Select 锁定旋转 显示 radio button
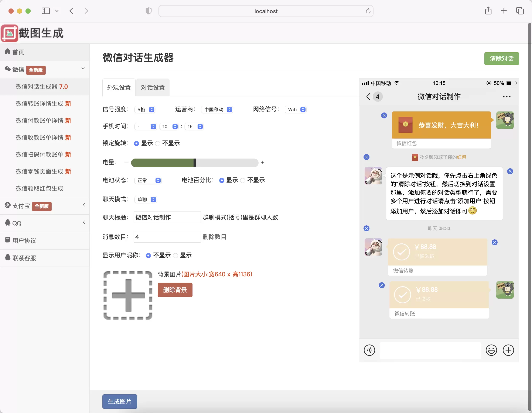 [136, 144]
